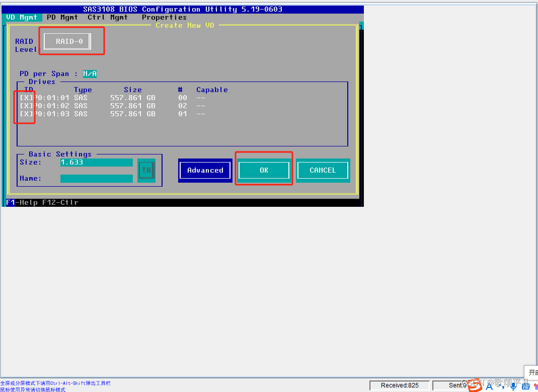The height and width of the screenshot is (392, 538).
Task: Click the F1-Help shortcut text
Action: tap(22, 203)
